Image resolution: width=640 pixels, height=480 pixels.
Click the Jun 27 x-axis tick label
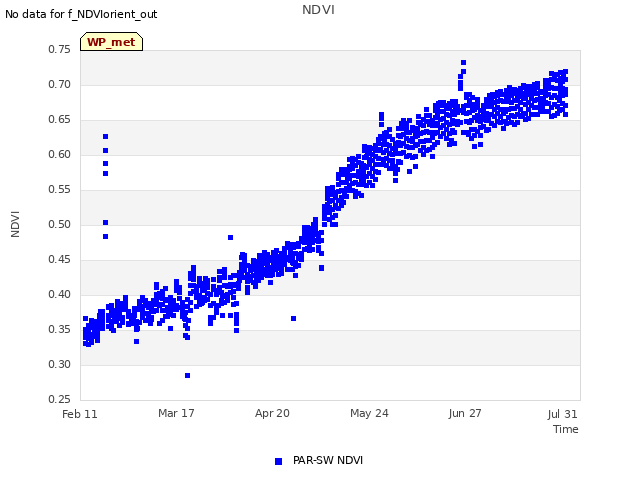[465, 413]
